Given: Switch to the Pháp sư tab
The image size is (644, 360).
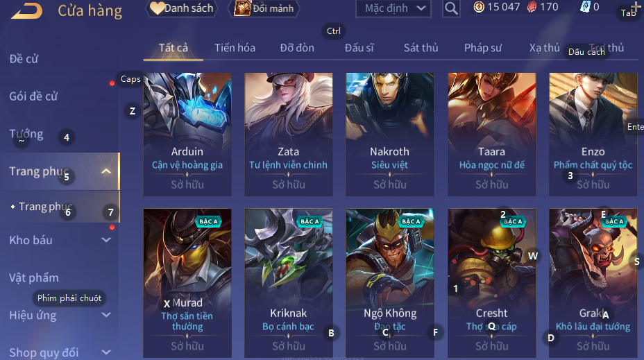Looking at the screenshot, I should point(483,48).
